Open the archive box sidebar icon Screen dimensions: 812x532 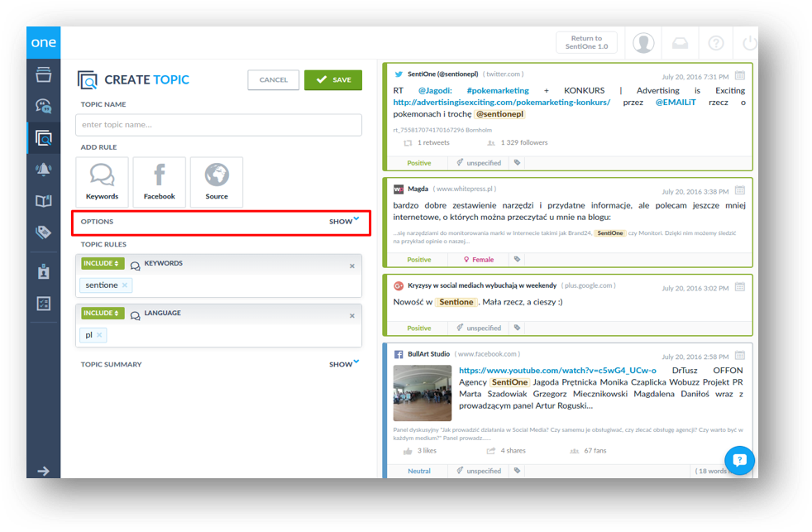pyautogui.click(x=44, y=74)
